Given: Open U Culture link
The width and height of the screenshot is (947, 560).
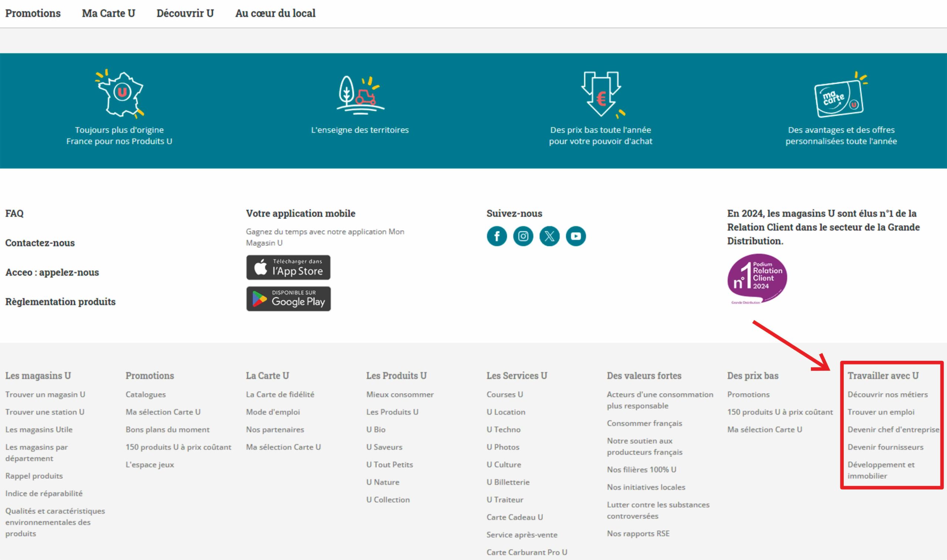Looking at the screenshot, I should pos(504,465).
